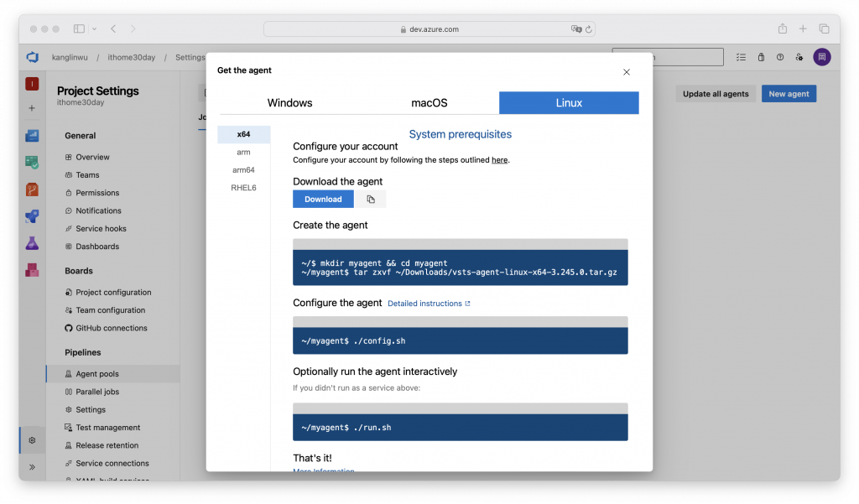The width and height of the screenshot is (859, 504).
Task: Open the Boards icon in left rail
Action: (x=32, y=162)
